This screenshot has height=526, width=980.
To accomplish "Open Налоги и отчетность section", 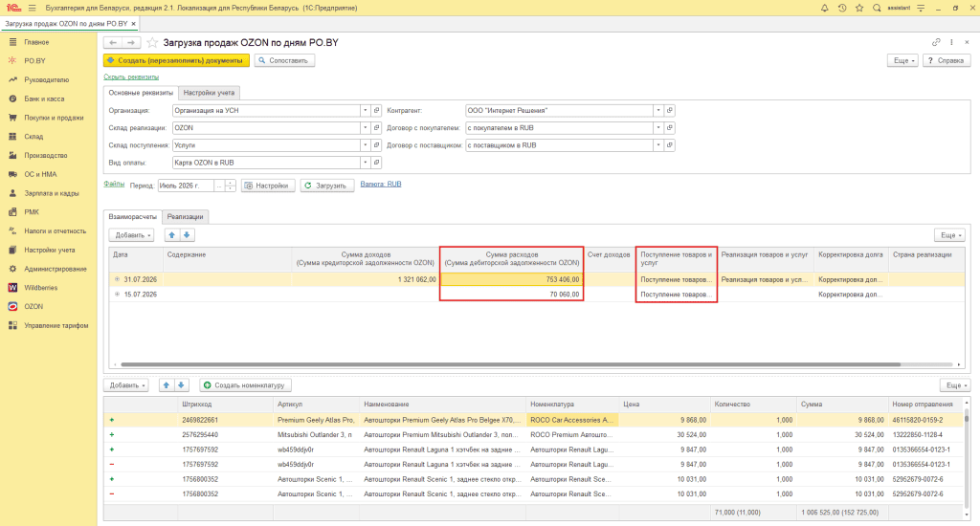I will click(x=55, y=231).
